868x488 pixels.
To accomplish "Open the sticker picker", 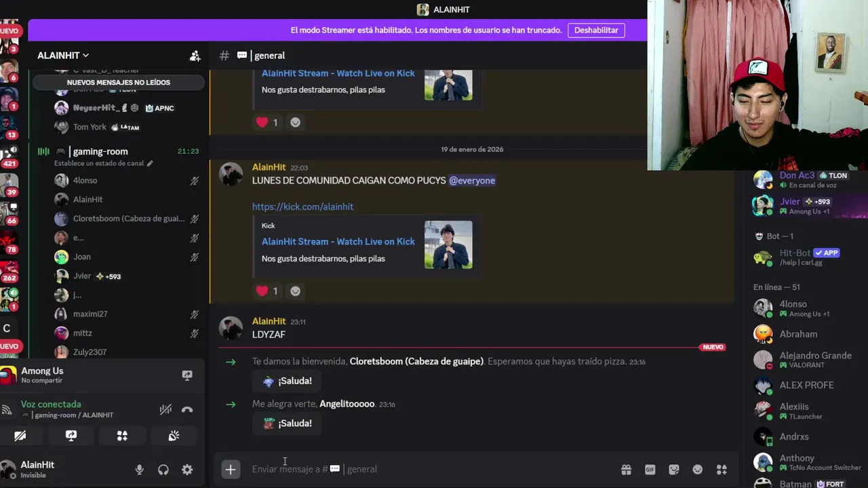I will 674,470.
